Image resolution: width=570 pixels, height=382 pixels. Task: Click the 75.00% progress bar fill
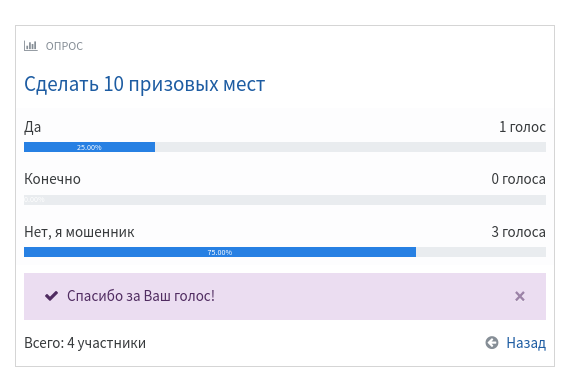(220, 252)
